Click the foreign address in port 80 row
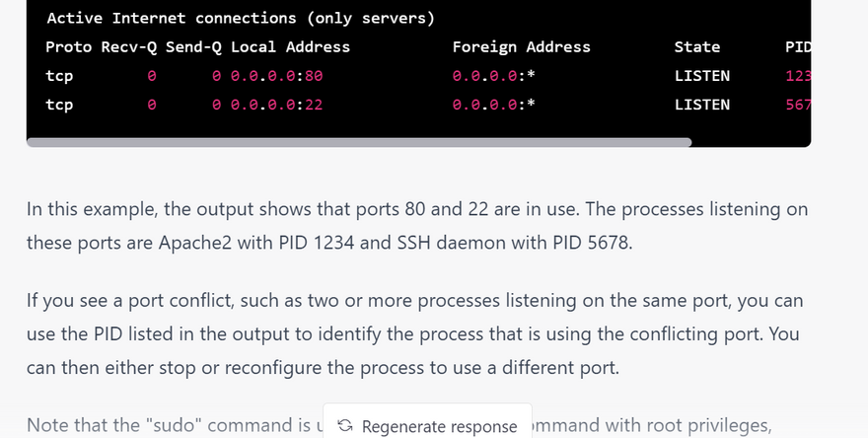The width and height of the screenshot is (868, 438). [x=493, y=75]
